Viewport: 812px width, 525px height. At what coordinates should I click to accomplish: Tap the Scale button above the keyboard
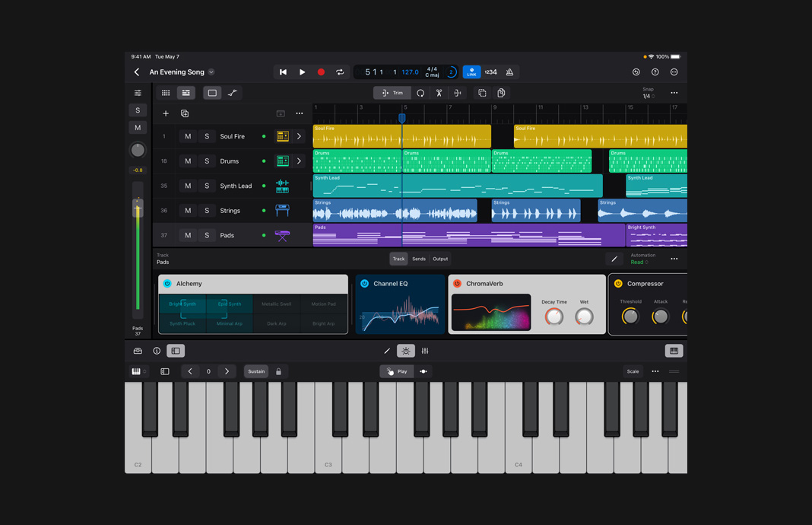(633, 371)
